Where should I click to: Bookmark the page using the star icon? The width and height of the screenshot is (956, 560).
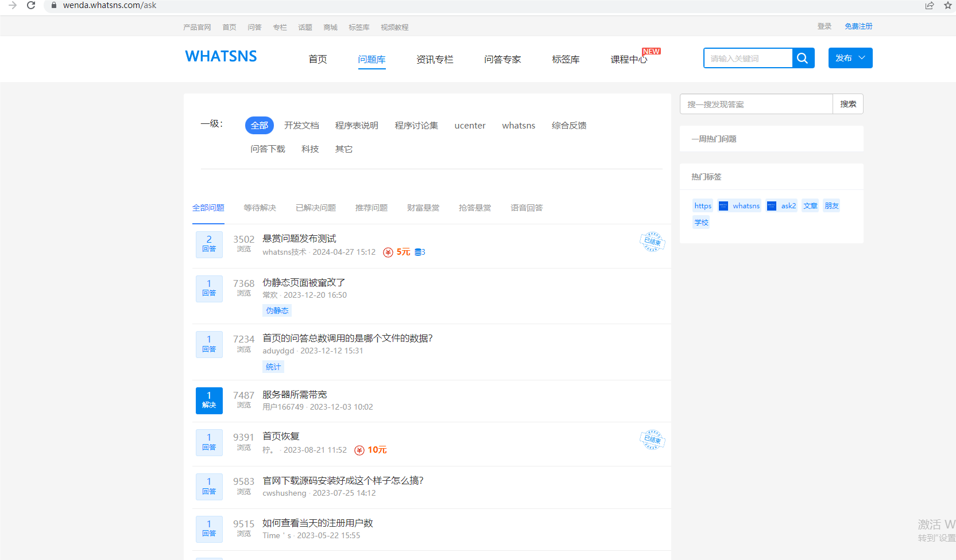click(947, 5)
